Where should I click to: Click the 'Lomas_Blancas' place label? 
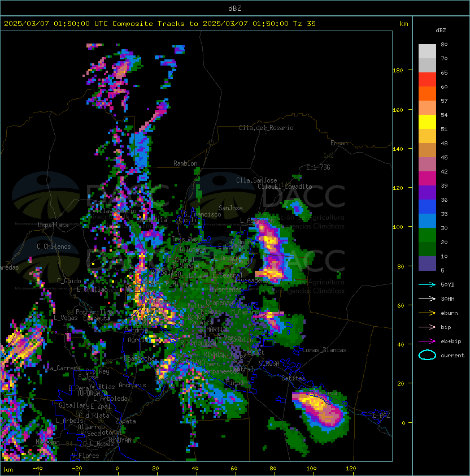(x=324, y=350)
